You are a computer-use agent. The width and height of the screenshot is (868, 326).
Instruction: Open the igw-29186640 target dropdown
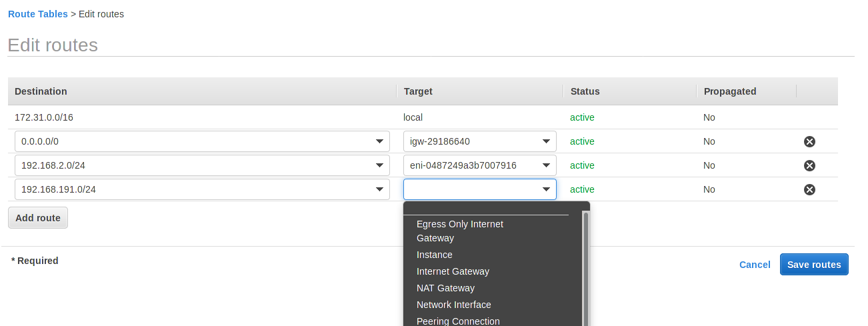480,141
